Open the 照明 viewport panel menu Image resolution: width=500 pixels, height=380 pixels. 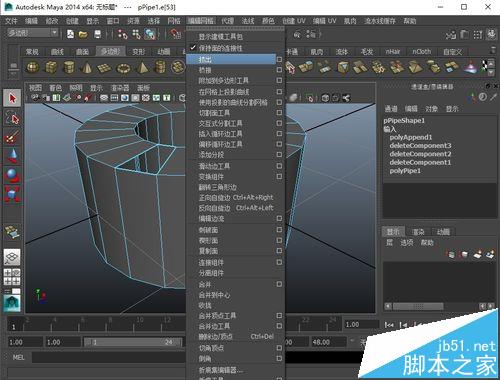tap(76, 88)
